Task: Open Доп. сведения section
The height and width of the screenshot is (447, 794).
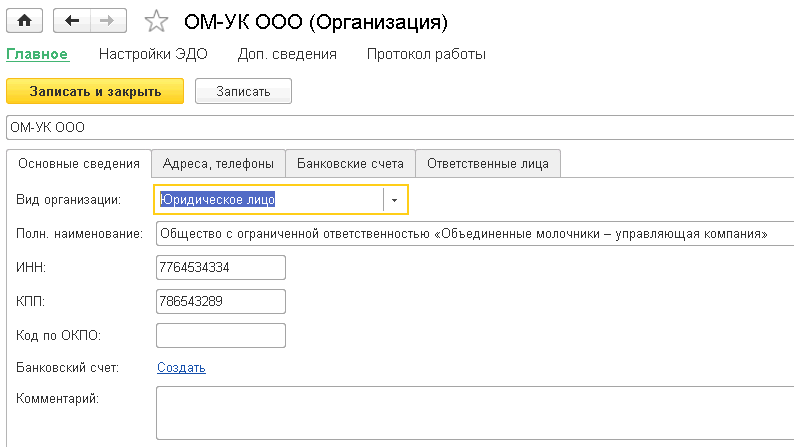Action: click(x=287, y=54)
